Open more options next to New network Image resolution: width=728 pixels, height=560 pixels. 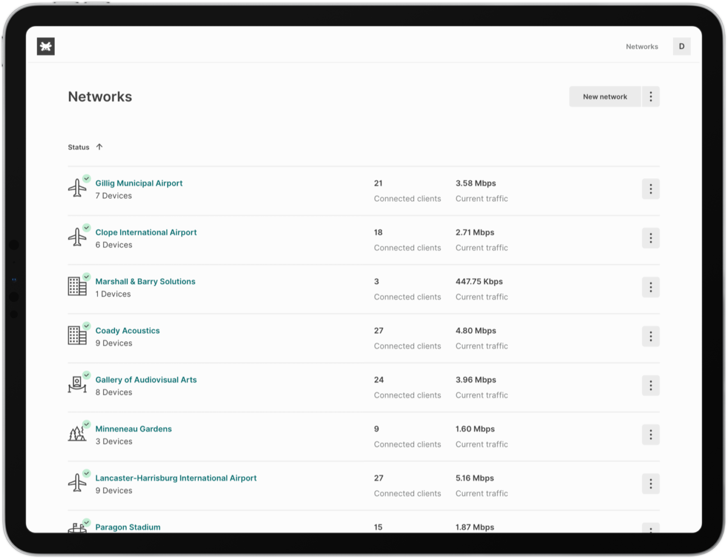click(x=651, y=97)
